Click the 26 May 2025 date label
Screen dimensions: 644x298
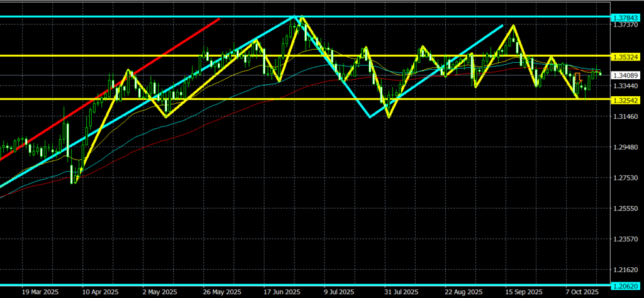pos(221,292)
